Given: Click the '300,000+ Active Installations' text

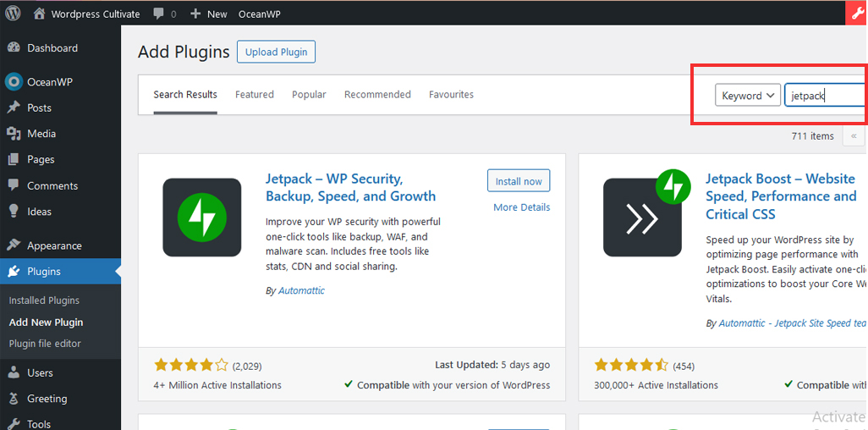Looking at the screenshot, I should [x=656, y=384].
